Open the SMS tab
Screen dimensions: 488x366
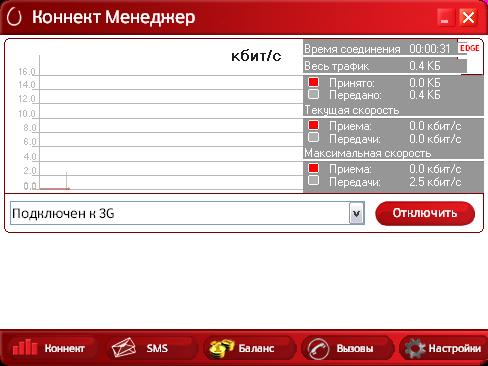point(152,348)
